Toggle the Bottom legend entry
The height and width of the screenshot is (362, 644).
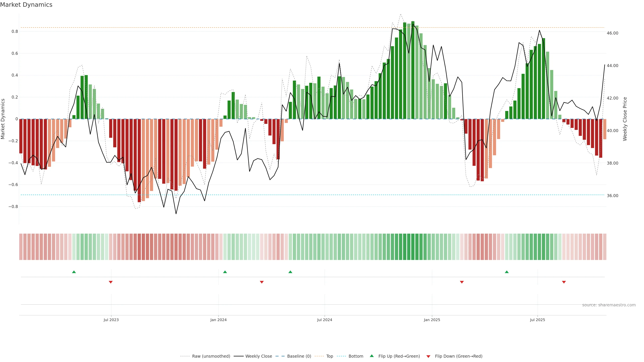coord(356,356)
